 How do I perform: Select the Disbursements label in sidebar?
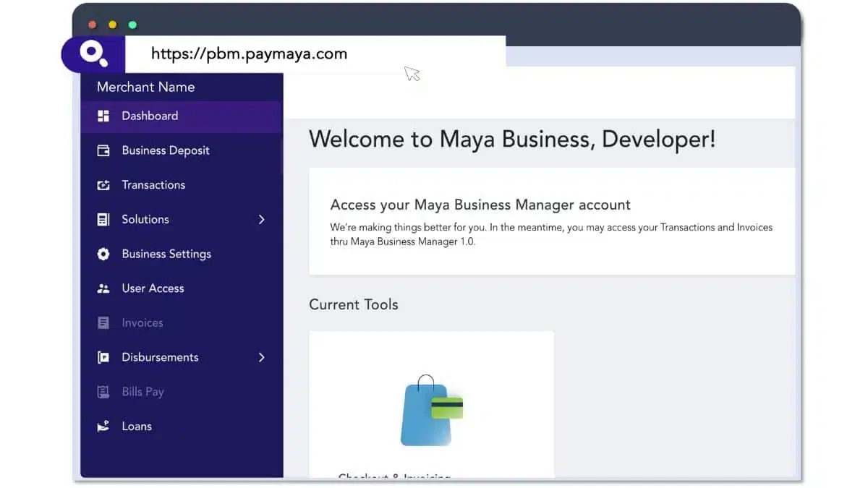click(x=160, y=357)
